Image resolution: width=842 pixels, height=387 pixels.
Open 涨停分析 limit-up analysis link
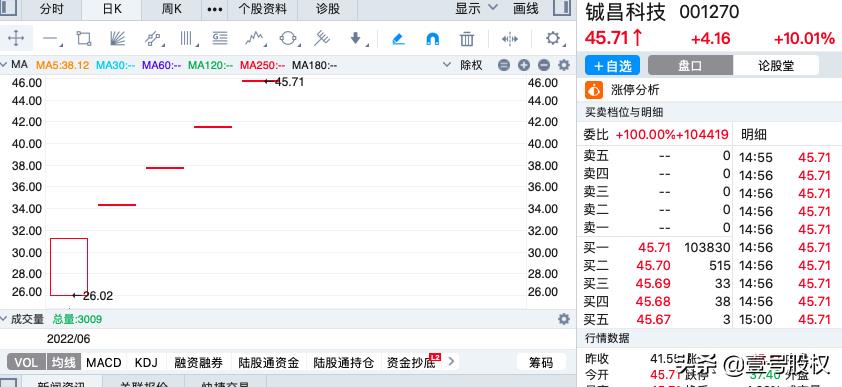[x=635, y=90]
